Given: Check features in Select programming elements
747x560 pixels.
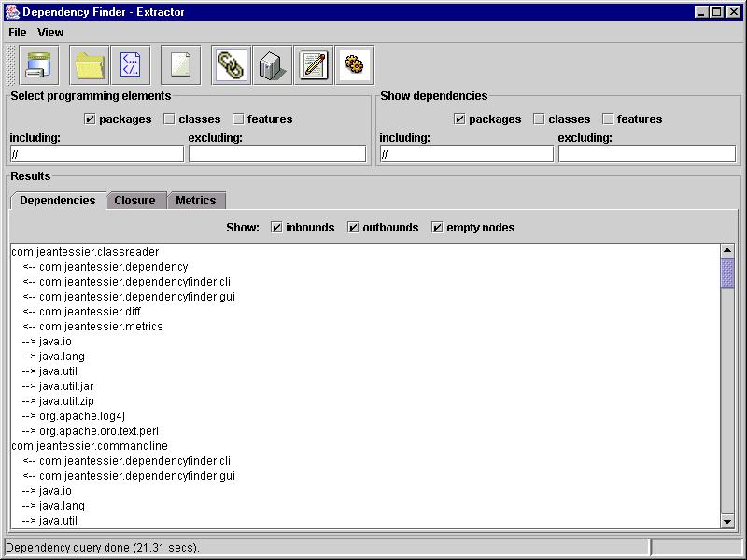Looking at the screenshot, I should pos(238,119).
